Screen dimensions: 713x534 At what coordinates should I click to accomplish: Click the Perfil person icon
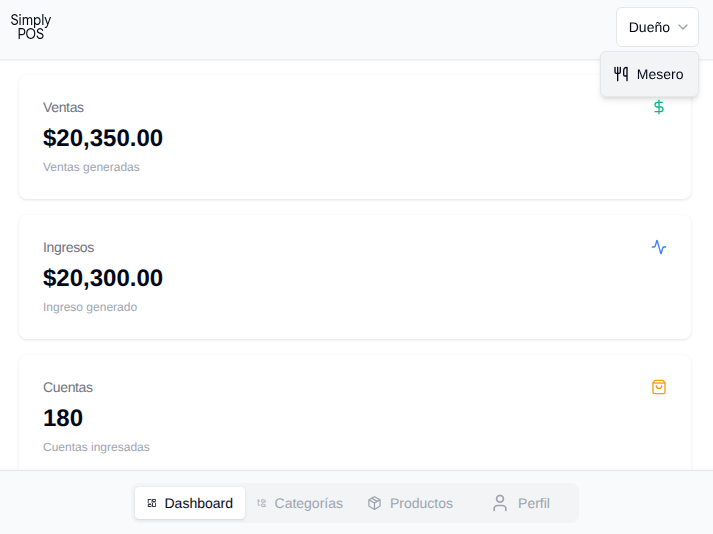(x=500, y=503)
